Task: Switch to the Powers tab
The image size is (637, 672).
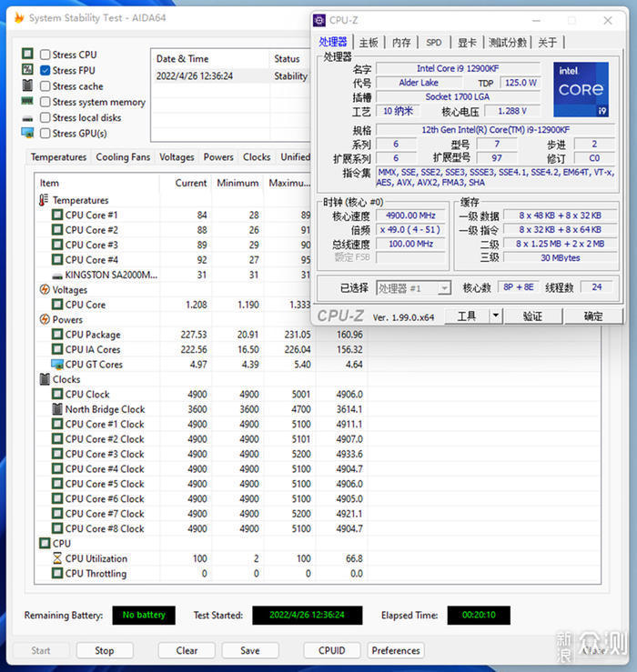Action: [x=218, y=157]
